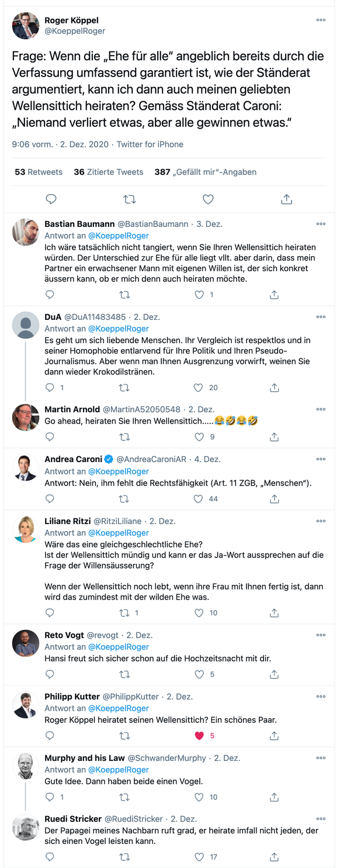Open Liliane Ritzi's profile avatar
Screen dimensions: 340x868
click(26, 529)
